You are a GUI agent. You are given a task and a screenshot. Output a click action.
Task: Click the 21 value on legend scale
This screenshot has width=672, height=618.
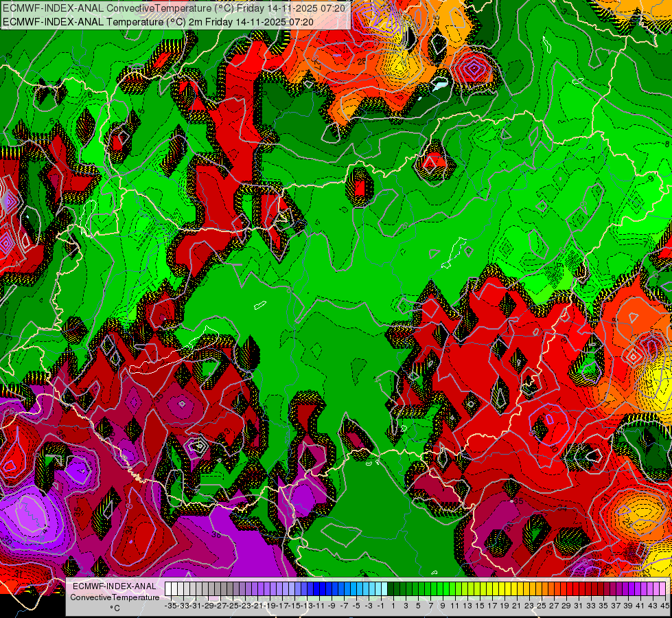click(516, 606)
